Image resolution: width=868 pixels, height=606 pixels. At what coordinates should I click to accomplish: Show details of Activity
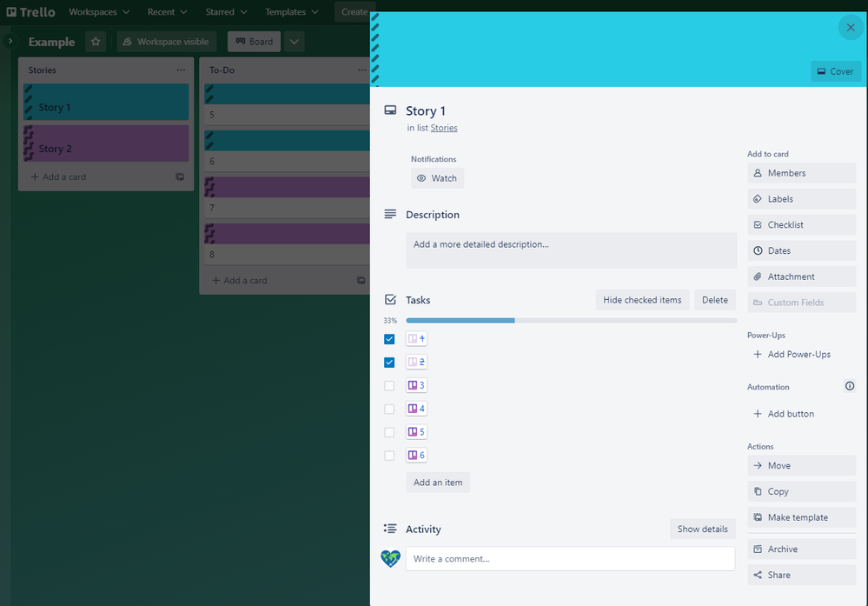(x=703, y=529)
